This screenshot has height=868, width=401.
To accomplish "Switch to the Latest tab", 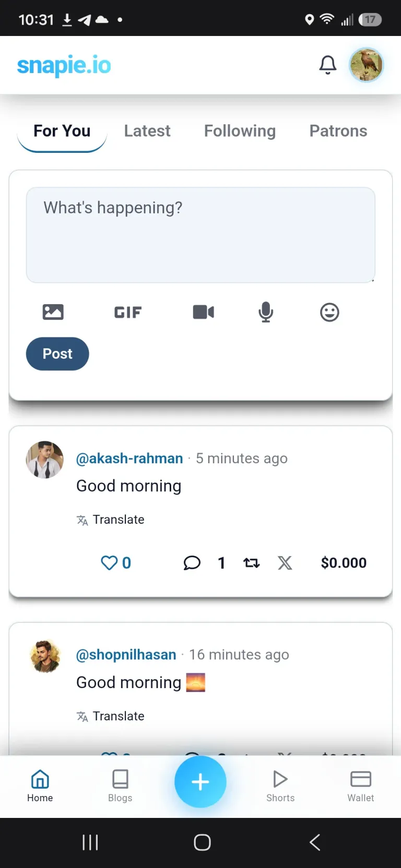I will [x=147, y=131].
